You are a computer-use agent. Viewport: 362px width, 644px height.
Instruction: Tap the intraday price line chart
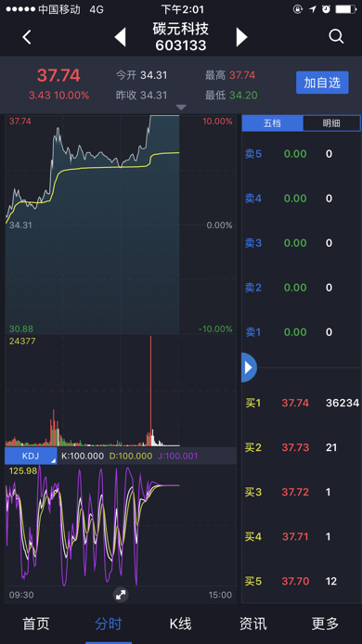coord(121,225)
